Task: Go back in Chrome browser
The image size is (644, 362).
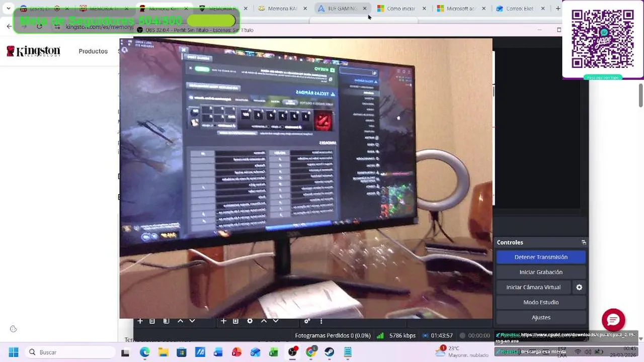Action: 9,26
